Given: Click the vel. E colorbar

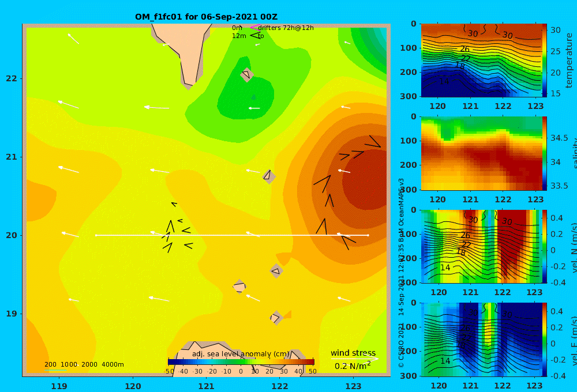Looking at the screenshot, I should (545, 340).
